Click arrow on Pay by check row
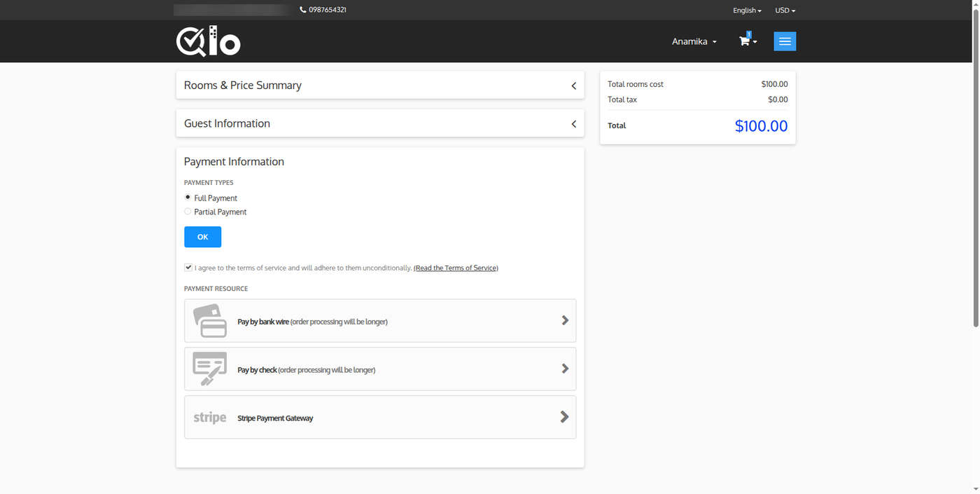This screenshot has height=494, width=980. coord(565,369)
